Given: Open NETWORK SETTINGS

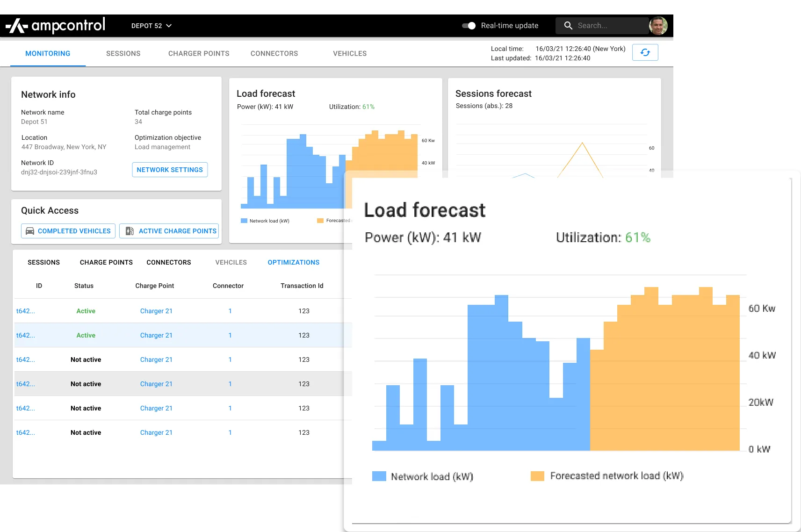Looking at the screenshot, I should coord(169,170).
